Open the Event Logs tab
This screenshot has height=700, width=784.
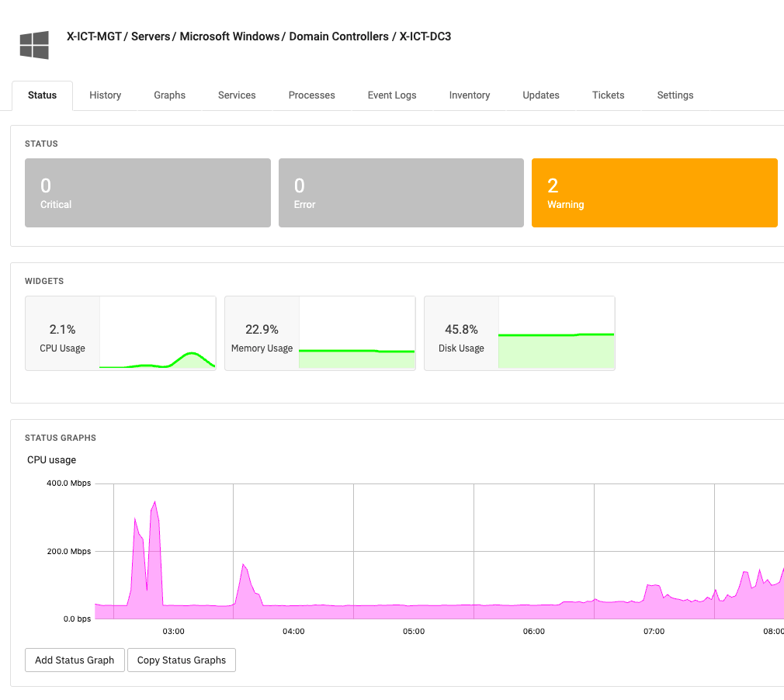coord(391,95)
